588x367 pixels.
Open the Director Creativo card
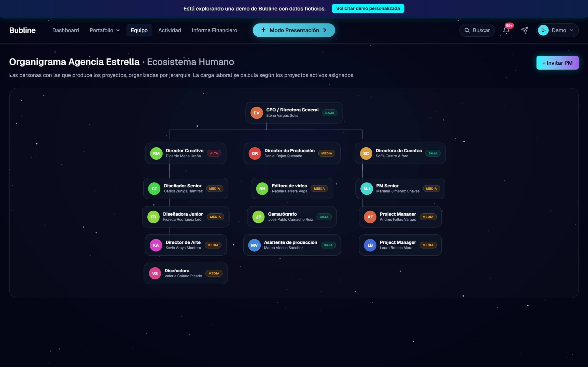point(186,153)
